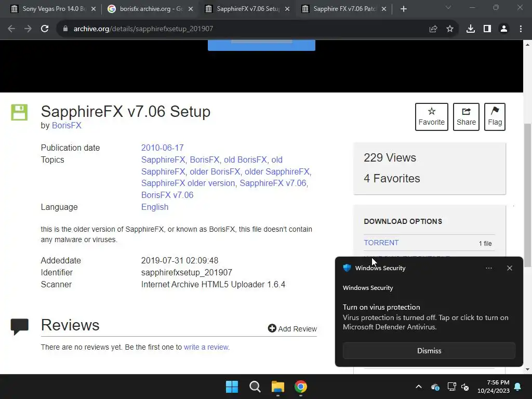Click Chrome icon on taskbar

click(301, 387)
